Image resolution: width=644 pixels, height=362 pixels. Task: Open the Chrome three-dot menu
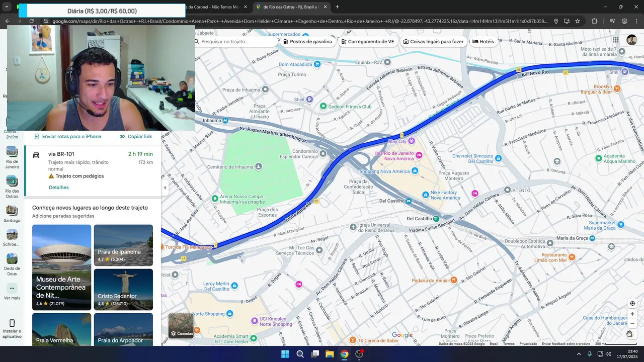coord(636,21)
